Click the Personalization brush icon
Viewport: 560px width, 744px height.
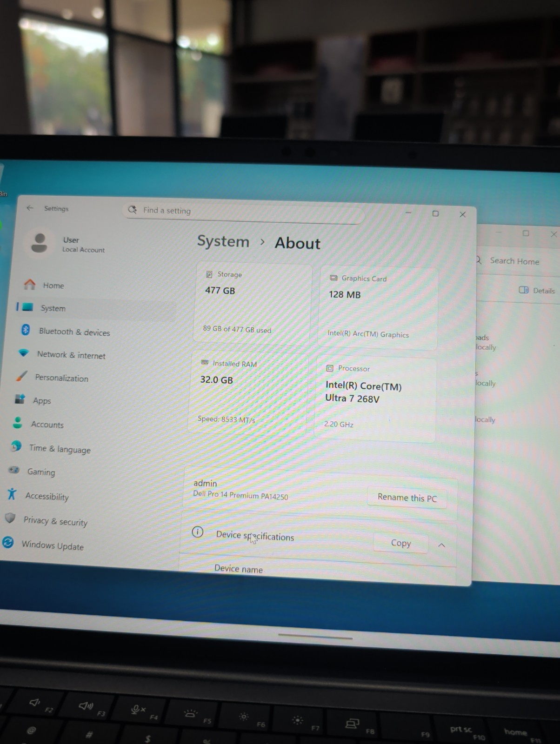click(x=21, y=376)
